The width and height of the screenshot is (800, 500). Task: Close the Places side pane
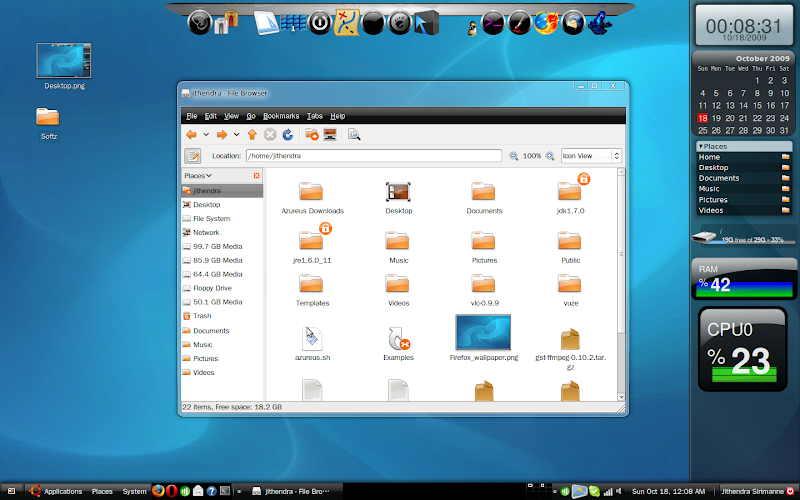coord(257,176)
